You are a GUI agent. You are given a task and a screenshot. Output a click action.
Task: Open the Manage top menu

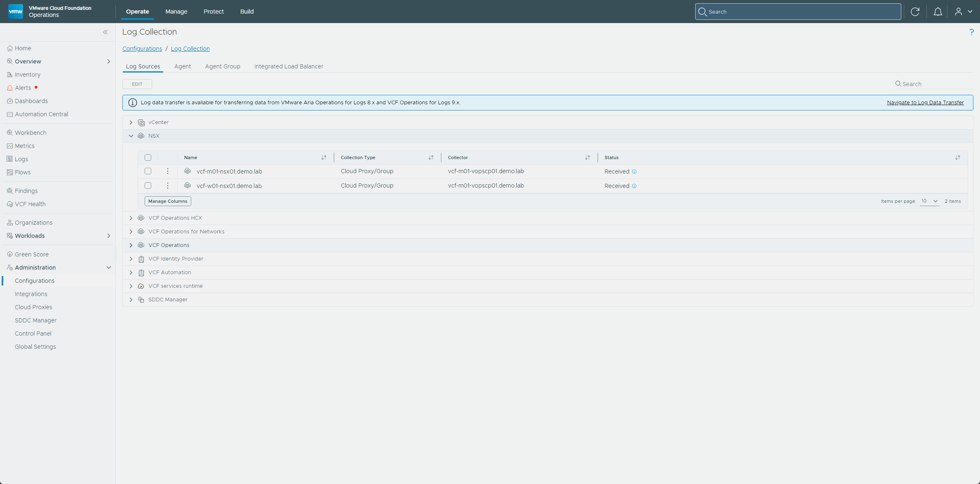point(176,12)
